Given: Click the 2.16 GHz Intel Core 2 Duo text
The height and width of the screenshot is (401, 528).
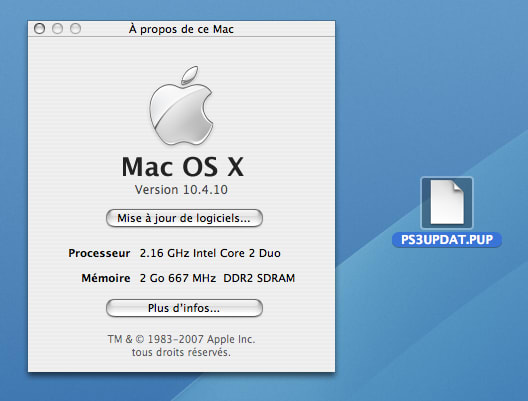Looking at the screenshot, I should [x=210, y=253].
